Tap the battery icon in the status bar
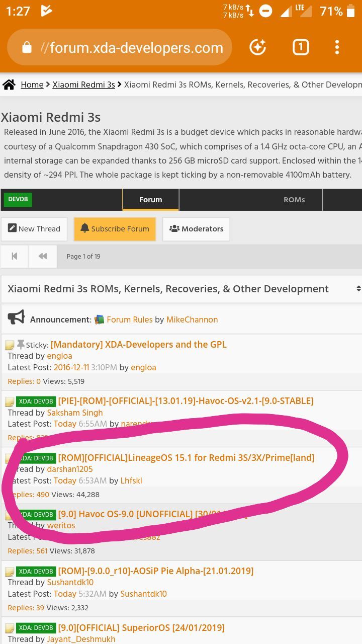 pyautogui.click(x=351, y=11)
